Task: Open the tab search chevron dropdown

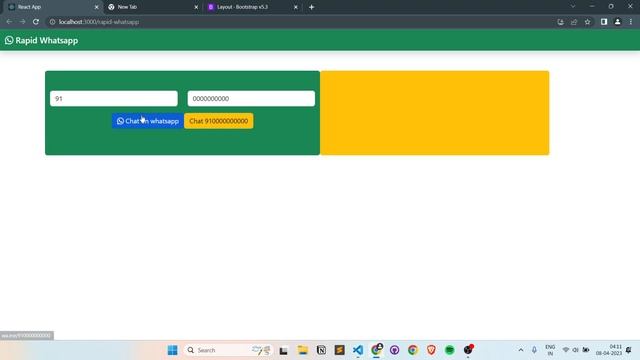Action: click(573, 6)
